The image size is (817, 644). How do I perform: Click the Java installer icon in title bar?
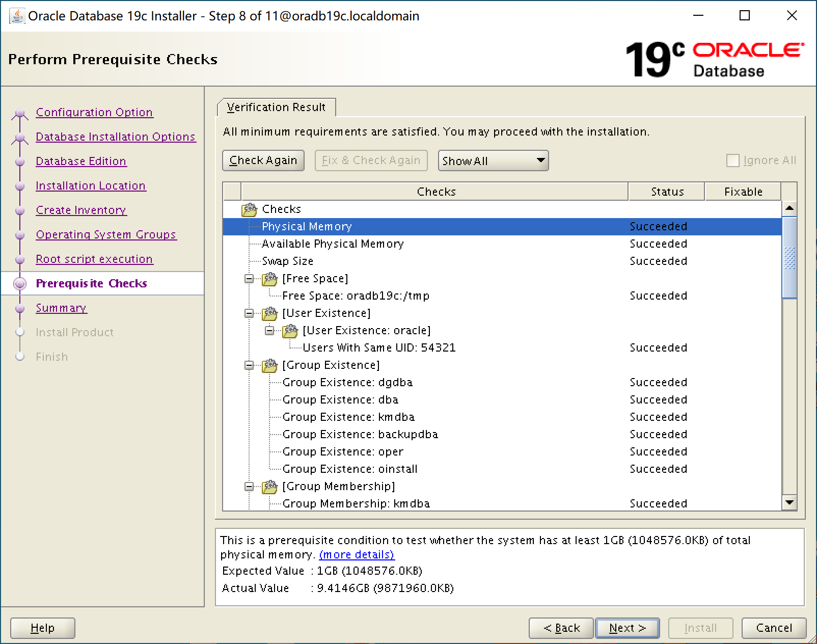click(x=17, y=16)
